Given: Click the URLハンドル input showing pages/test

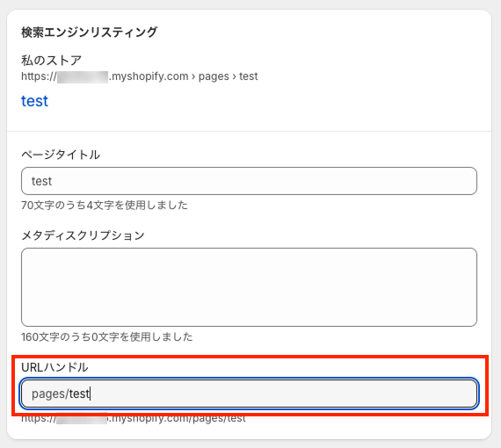Looking at the screenshot, I should pos(249,394).
